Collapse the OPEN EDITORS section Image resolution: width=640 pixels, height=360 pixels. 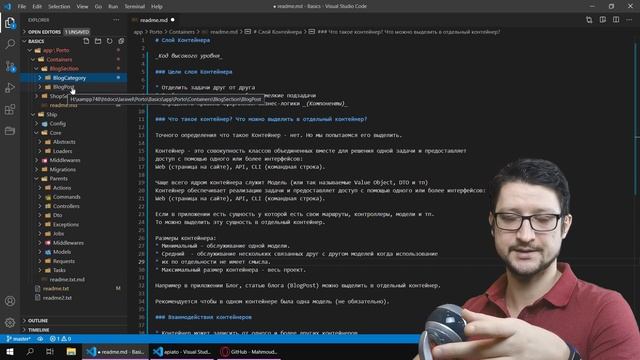pyautogui.click(x=24, y=32)
